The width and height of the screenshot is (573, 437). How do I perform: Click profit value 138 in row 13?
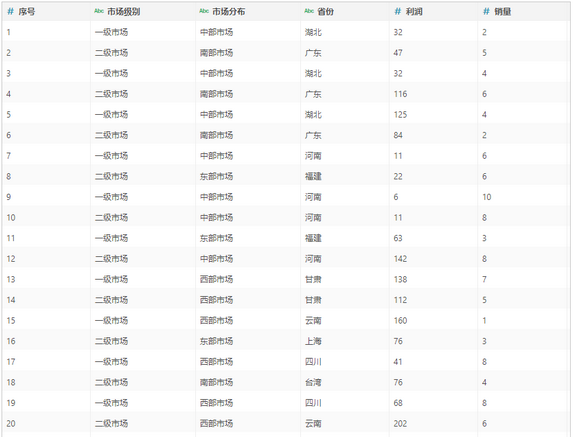(x=400, y=279)
